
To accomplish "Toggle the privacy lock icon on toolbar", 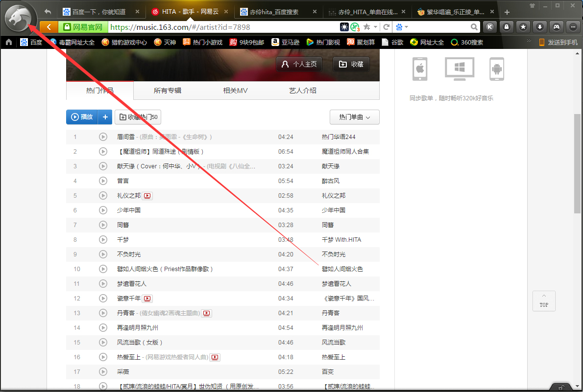I will tap(506, 27).
